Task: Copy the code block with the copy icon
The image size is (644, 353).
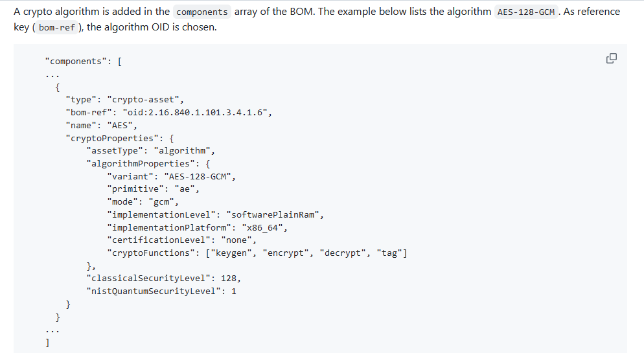Action: pyautogui.click(x=611, y=58)
